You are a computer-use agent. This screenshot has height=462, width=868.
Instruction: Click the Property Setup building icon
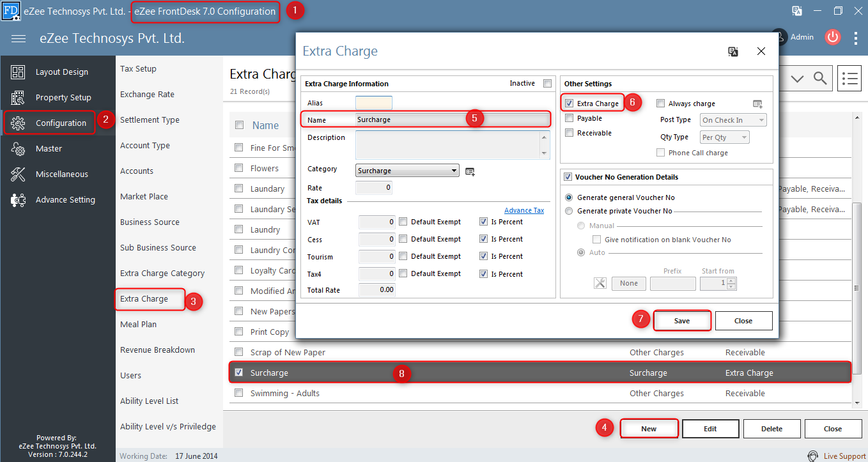18,98
